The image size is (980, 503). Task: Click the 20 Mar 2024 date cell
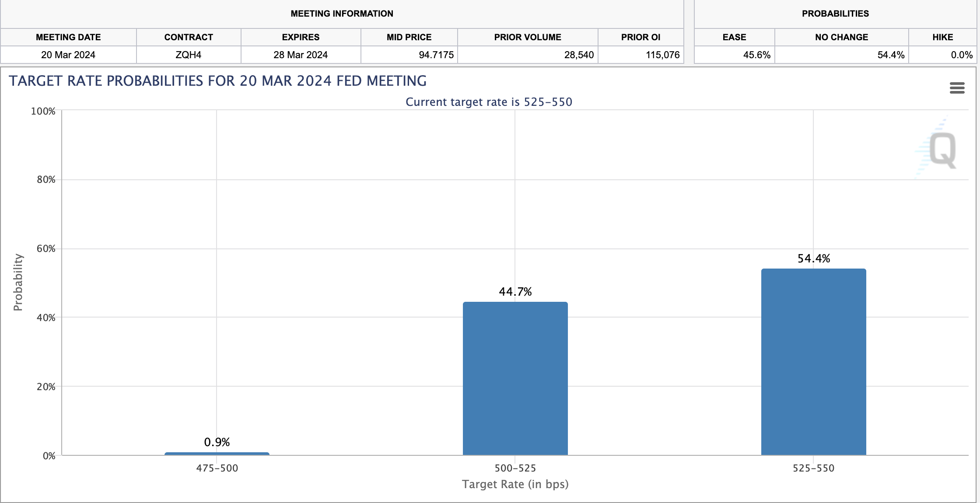click(x=68, y=55)
